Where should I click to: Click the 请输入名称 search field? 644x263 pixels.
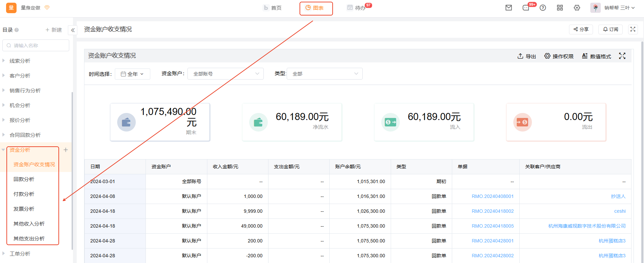click(x=36, y=46)
